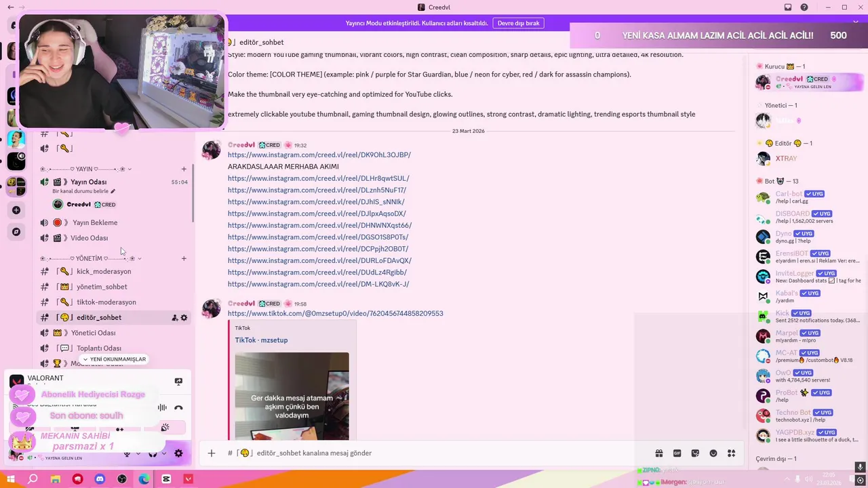
Task: Click channel list scrollbar
Action: [x=193, y=193]
